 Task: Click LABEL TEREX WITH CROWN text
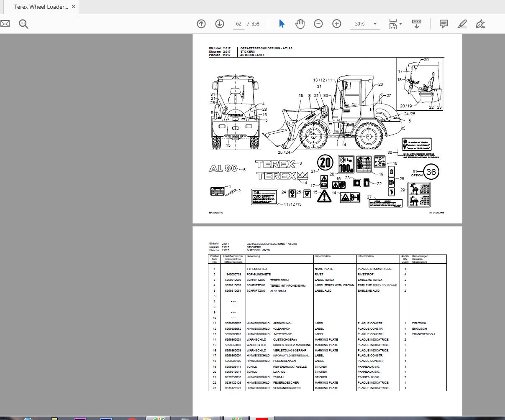pos(334,285)
